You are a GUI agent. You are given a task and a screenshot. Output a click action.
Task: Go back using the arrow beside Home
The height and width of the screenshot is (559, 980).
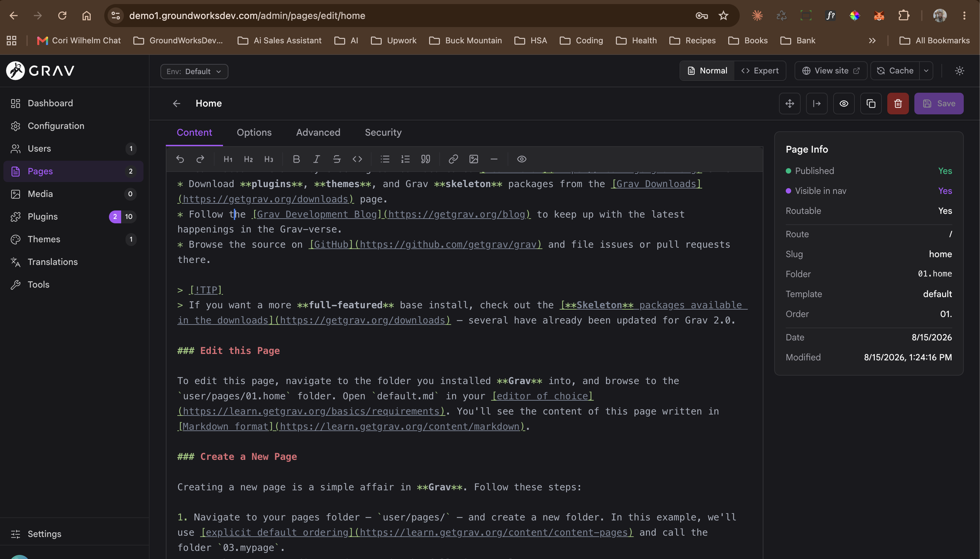click(177, 103)
